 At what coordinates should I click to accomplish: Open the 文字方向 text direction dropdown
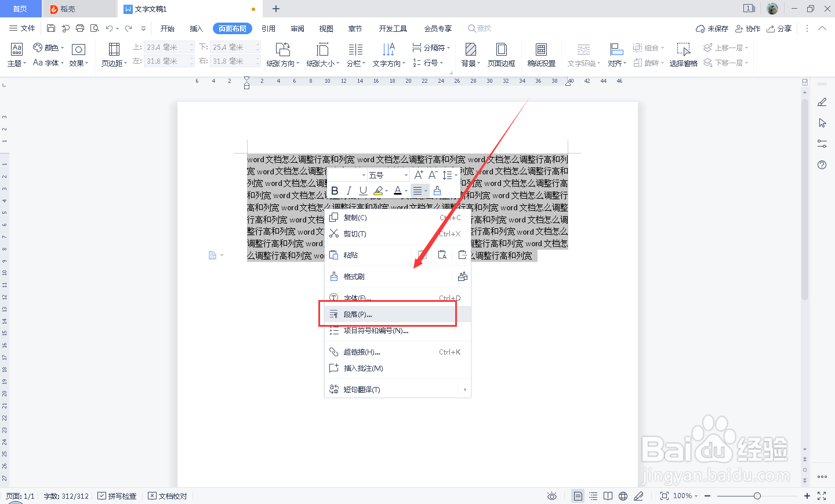tap(388, 54)
